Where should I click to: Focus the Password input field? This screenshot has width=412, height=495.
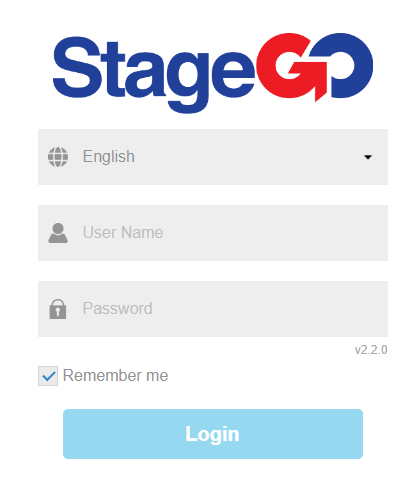213,309
